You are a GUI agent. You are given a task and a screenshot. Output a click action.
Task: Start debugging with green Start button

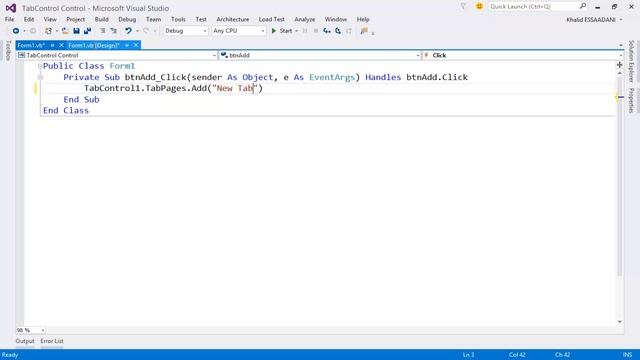coord(282,31)
